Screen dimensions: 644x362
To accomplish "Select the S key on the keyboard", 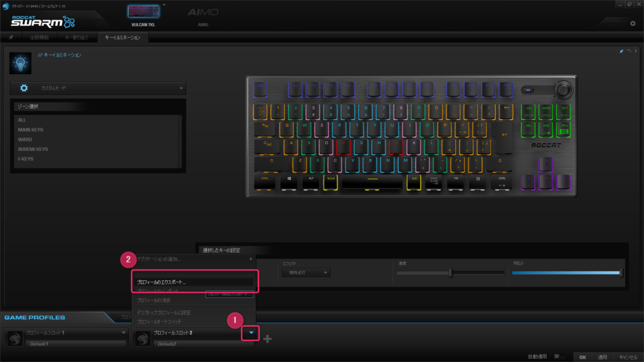I will 308,146.
